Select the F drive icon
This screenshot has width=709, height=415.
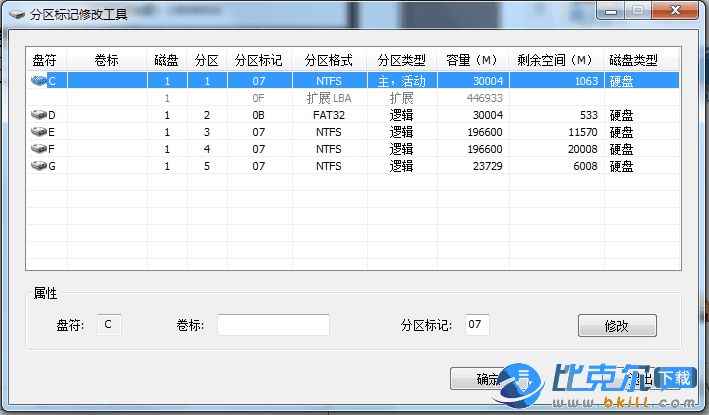(x=39, y=148)
